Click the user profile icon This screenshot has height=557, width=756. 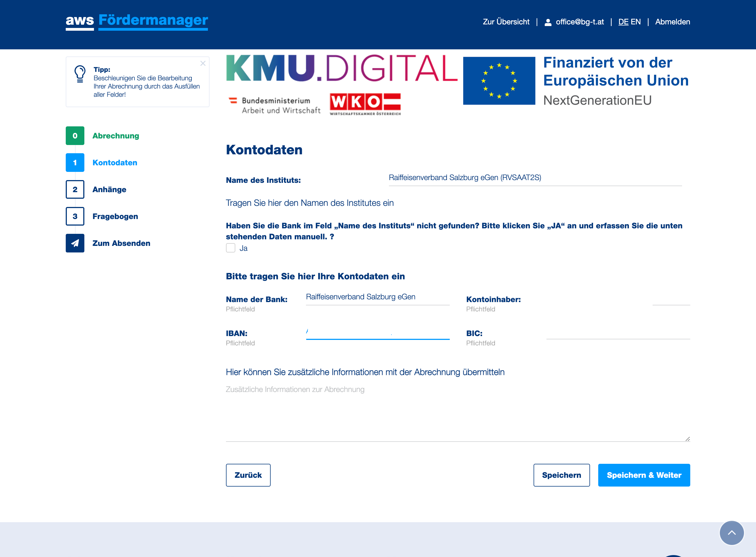point(548,22)
